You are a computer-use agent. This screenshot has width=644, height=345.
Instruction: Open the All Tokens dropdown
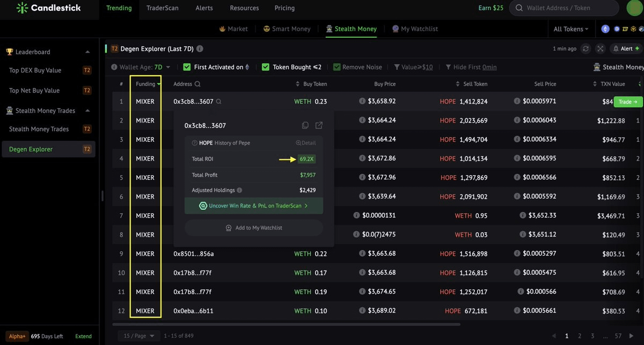571,29
